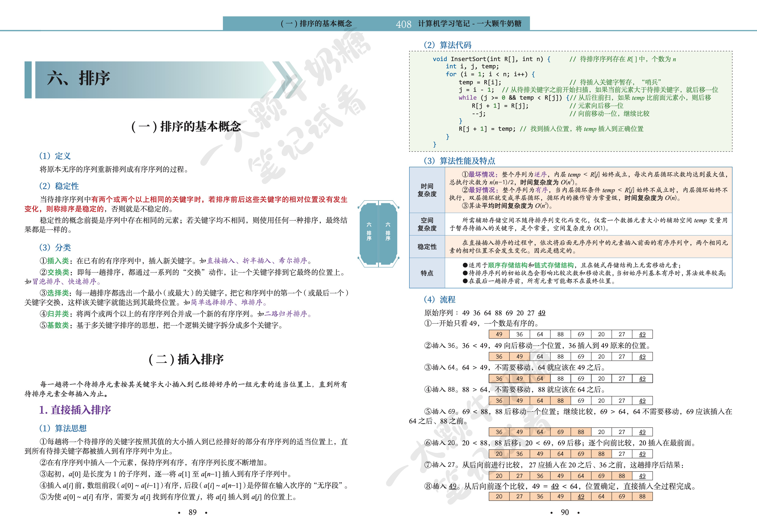Click the banner text "408 计算机学习笔记 - 一大颗牛奶糖"
The height and width of the screenshot is (532, 757).
pos(459,24)
